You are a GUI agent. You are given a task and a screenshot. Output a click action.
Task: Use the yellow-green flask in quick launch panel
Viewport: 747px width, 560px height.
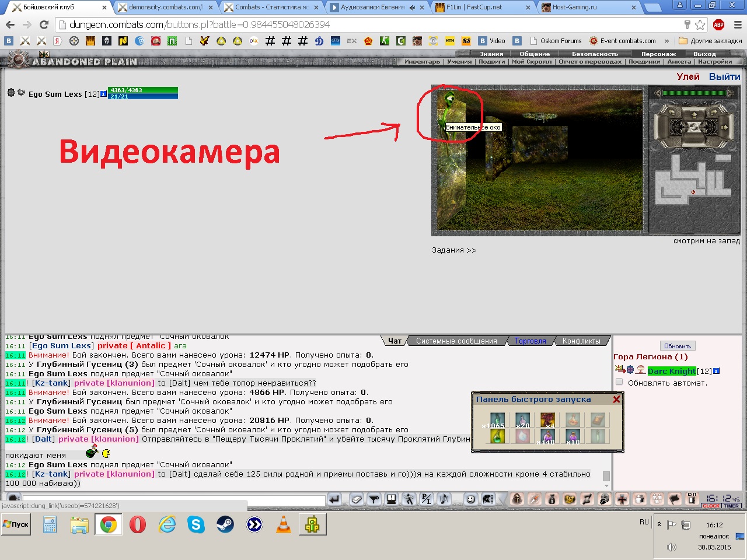(497, 436)
